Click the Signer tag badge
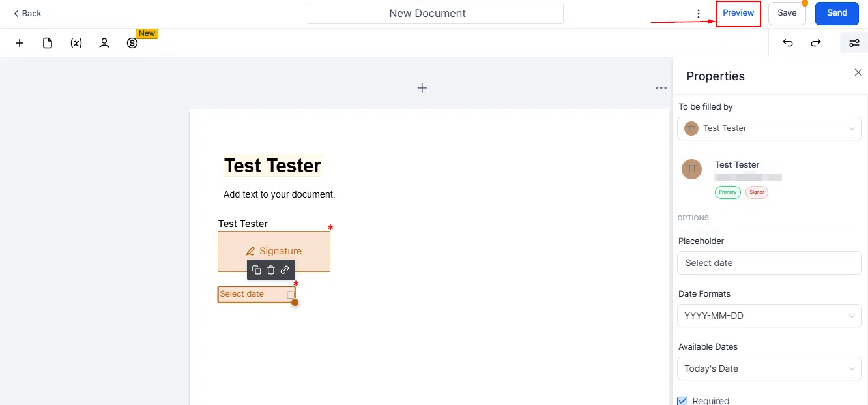This screenshot has height=405, width=868. point(757,192)
